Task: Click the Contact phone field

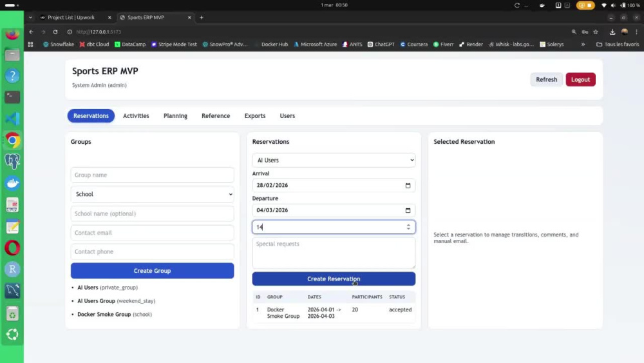Action: coord(153,251)
